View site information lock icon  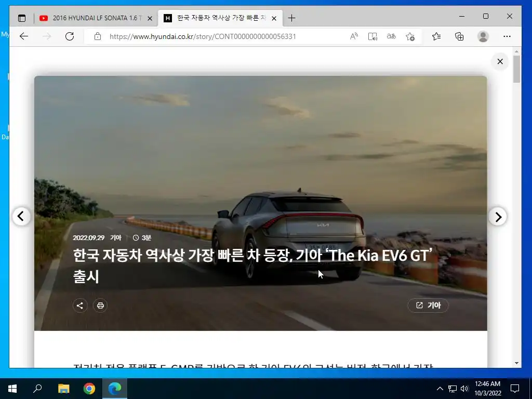coord(98,36)
